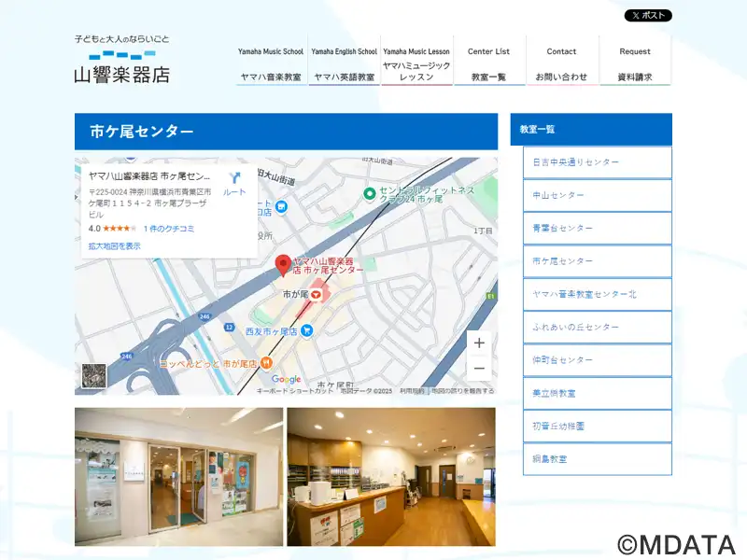Go to 青葉台センター page
Screen dimensions: 747x560
pyautogui.click(x=598, y=228)
